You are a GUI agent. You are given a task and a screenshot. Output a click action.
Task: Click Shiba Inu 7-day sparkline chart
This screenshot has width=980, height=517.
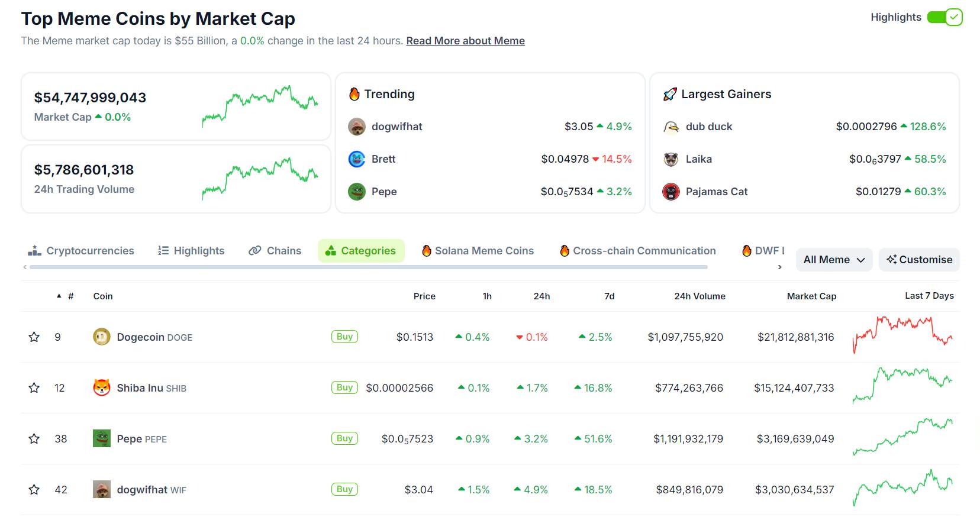(x=902, y=386)
